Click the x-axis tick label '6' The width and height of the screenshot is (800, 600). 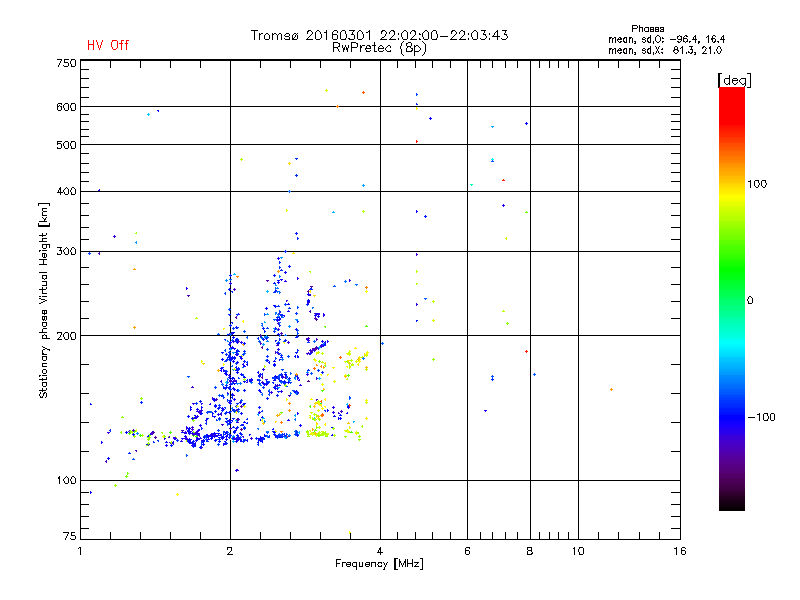(x=467, y=551)
